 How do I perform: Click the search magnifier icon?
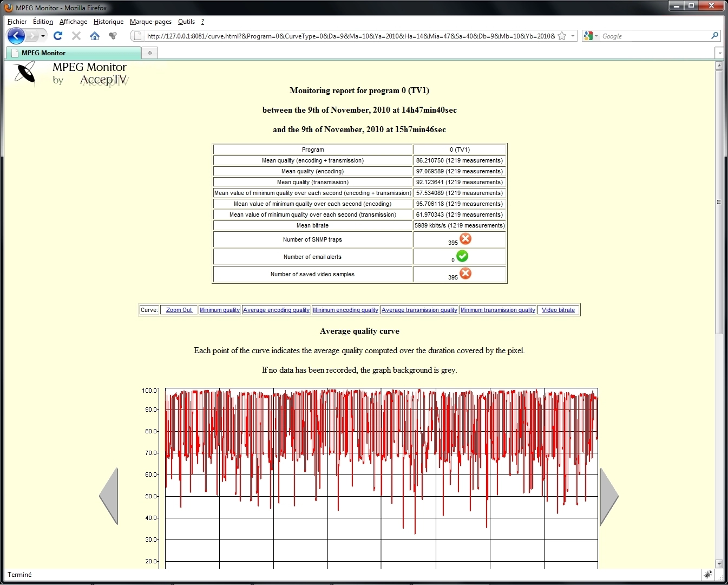(x=714, y=36)
